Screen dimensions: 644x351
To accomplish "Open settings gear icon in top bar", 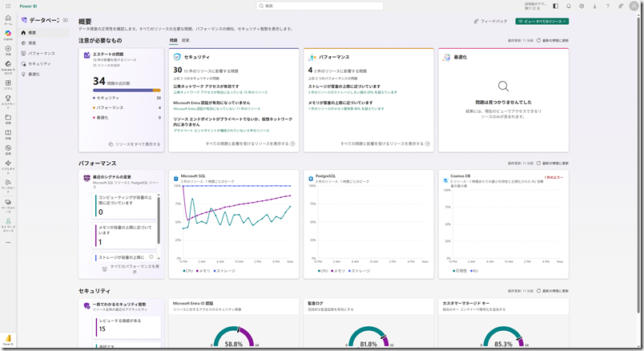I will [582, 6].
